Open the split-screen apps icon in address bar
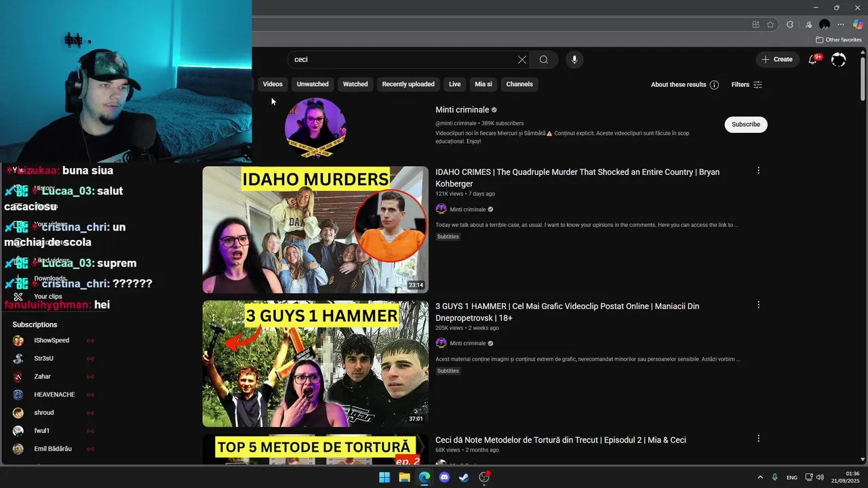The height and width of the screenshot is (488, 868). [756, 24]
